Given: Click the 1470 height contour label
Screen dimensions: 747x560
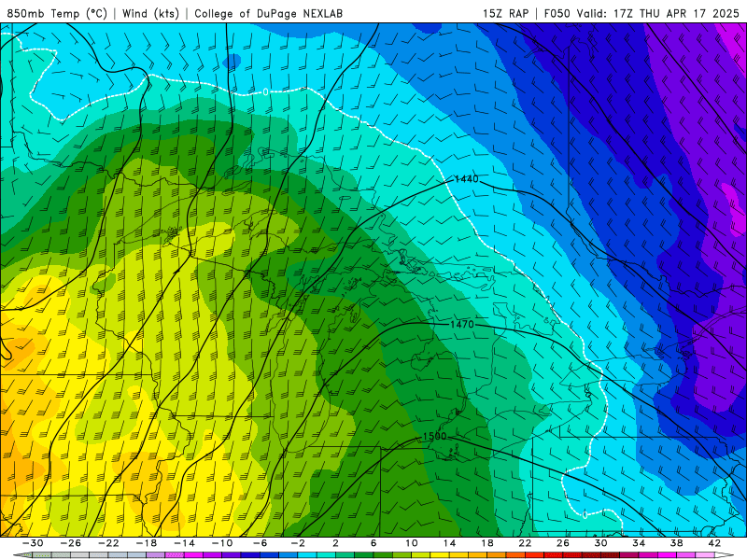Looking at the screenshot, I should pos(461,324).
